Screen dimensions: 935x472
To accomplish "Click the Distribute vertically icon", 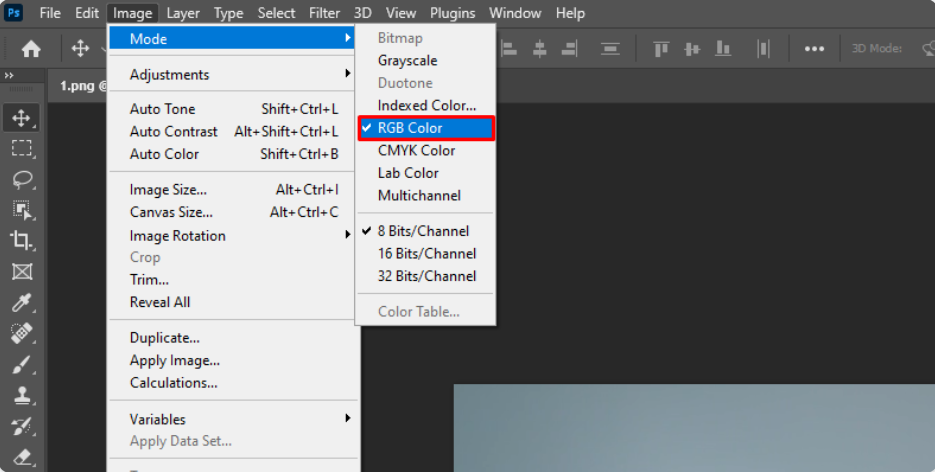I will pyautogui.click(x=610, y=48).
